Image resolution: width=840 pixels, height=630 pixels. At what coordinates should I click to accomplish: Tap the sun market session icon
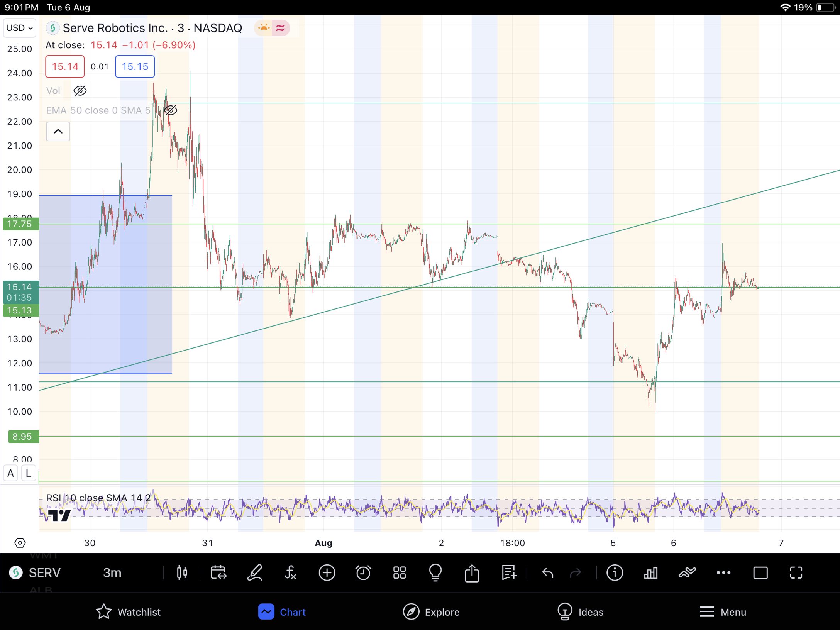click(264, 28)
